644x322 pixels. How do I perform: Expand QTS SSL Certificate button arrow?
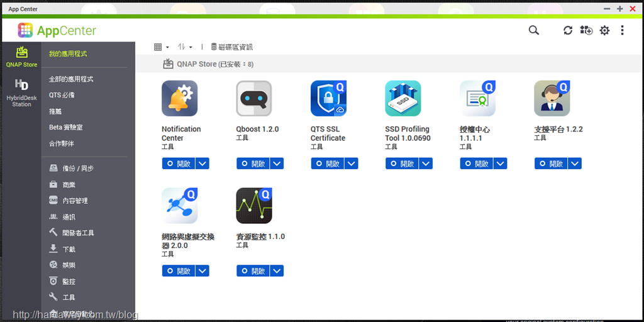[351, 164]
